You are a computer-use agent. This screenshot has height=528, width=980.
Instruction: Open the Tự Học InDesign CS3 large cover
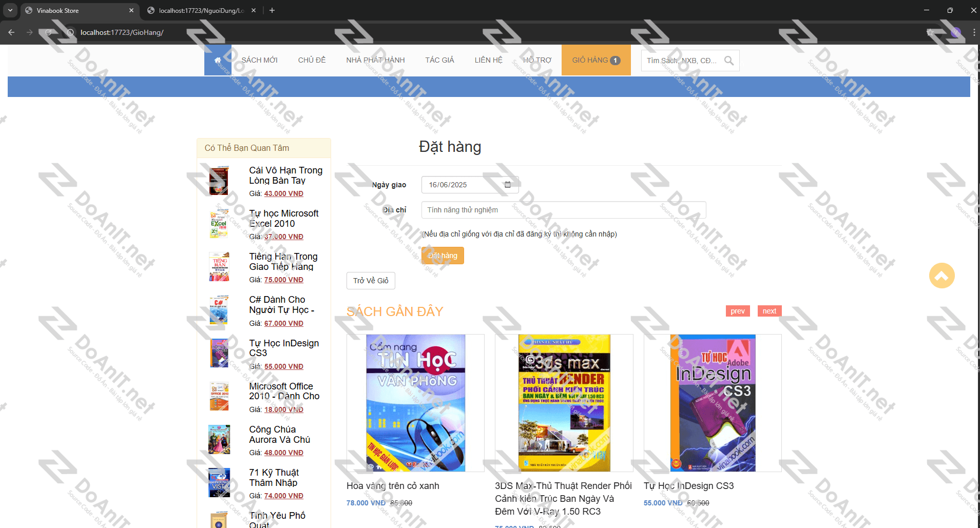713,403
